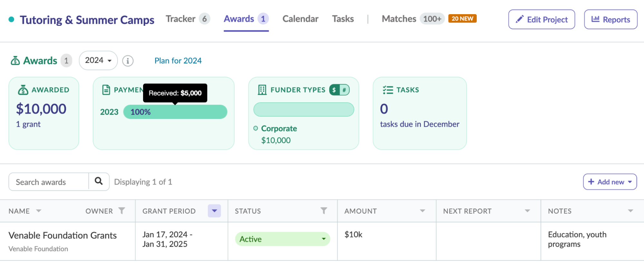Open the Add new dropdown

pyautogui.click(x=610, y=182)
